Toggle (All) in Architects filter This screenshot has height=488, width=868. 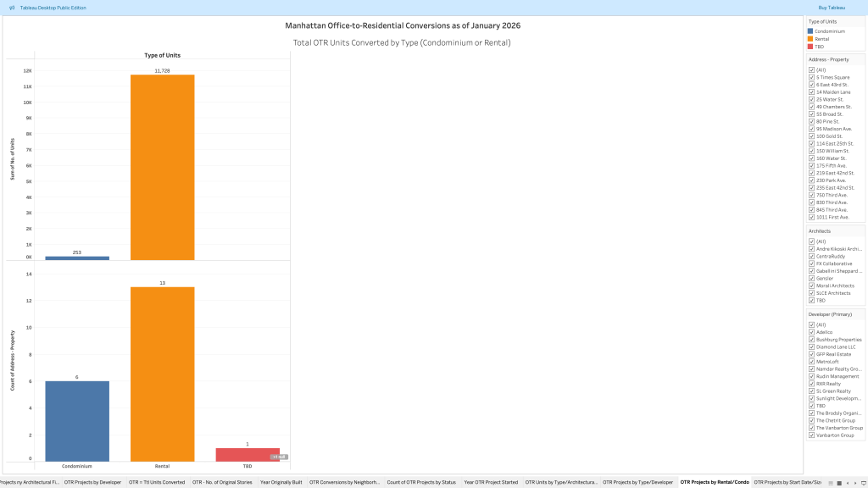[812, 241]
